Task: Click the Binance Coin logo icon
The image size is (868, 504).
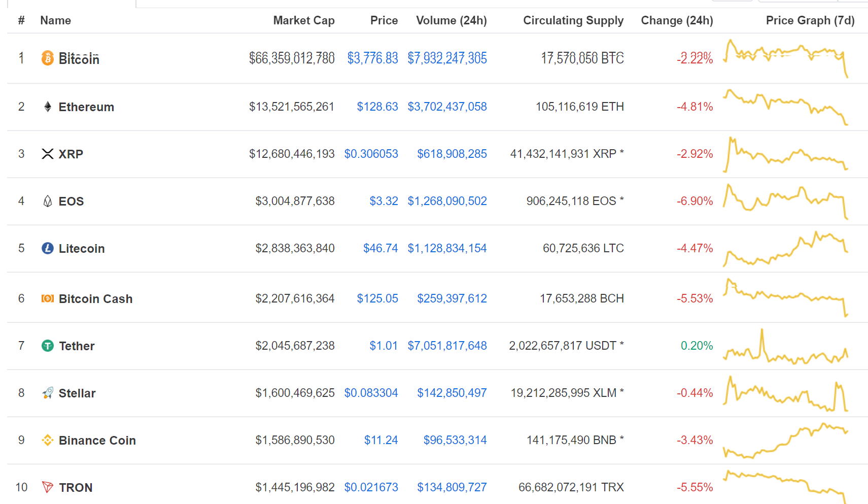Action: pos(48,440)
